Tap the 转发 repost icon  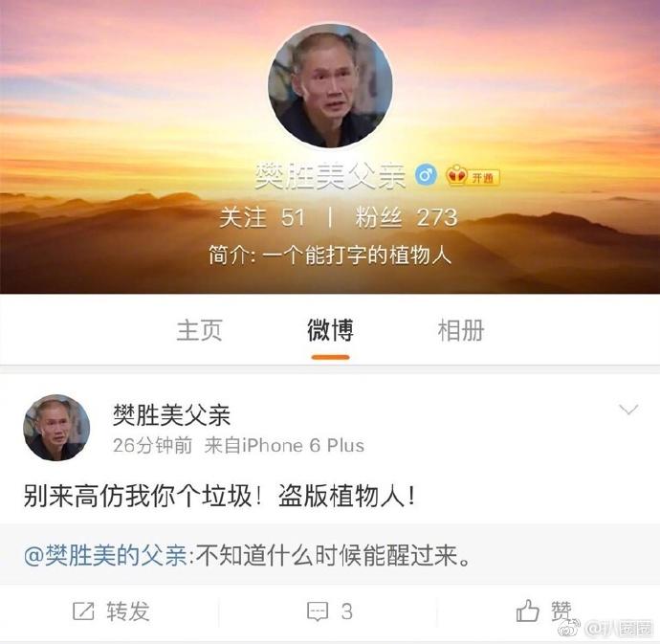point(83,611)
